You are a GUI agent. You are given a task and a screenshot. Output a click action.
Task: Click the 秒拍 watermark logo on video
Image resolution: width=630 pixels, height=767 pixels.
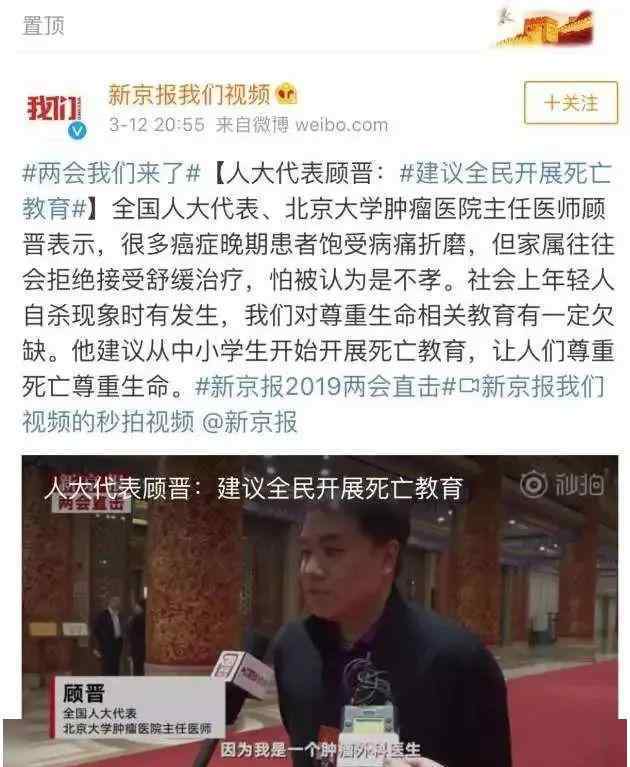[562, 485]
